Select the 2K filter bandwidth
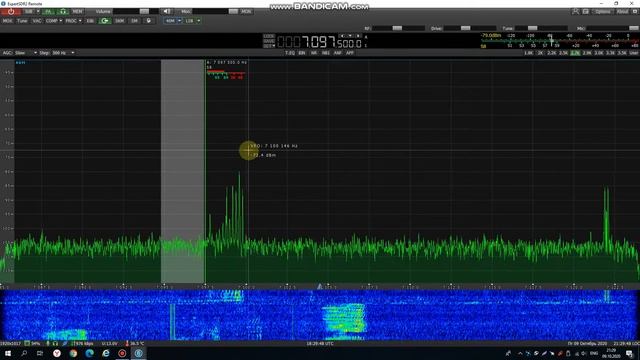640x360 pixels. 540,53
